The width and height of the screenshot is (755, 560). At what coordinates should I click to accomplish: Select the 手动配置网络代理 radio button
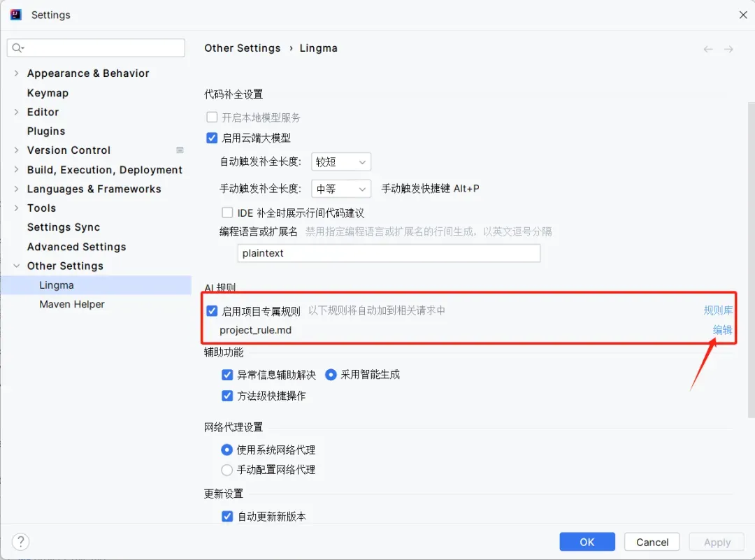(226, 470)
